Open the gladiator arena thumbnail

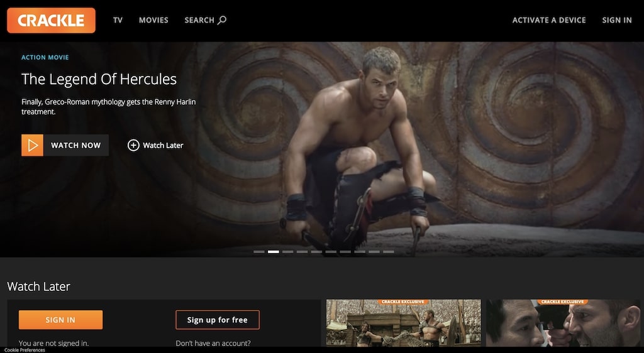tap(403, 323)
